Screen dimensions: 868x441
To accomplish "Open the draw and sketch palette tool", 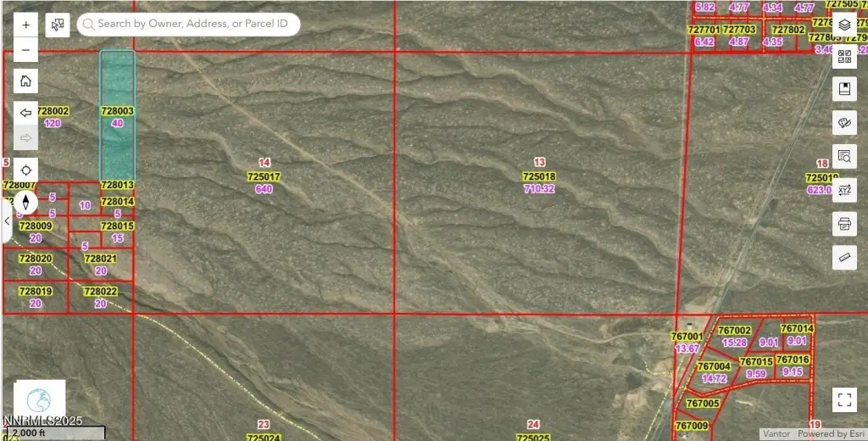I will [844, 122].
